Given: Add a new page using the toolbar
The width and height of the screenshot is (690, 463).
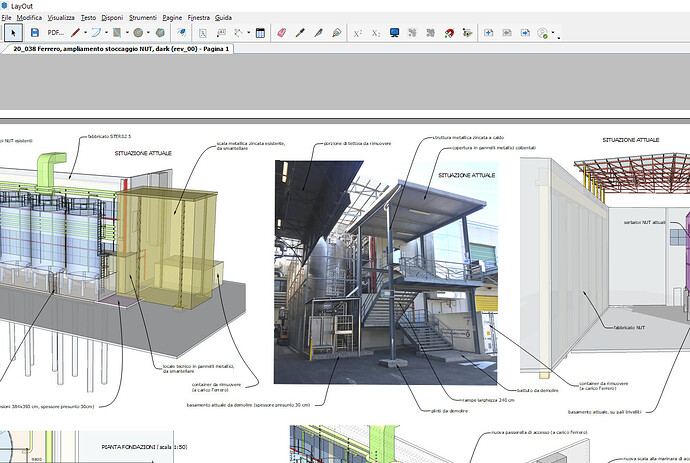Looking at the screenshot, I should pos(489,33).
